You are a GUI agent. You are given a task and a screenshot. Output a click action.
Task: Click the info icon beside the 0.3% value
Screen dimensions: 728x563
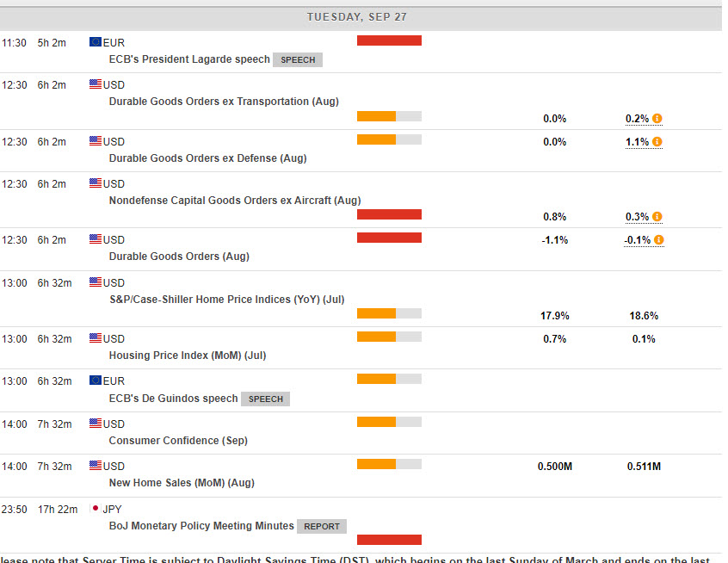coord(657,217)
